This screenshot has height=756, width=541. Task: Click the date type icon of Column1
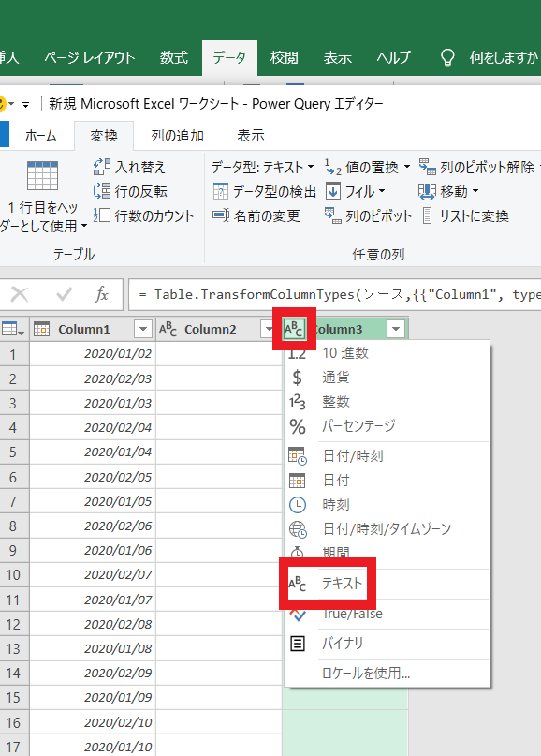coord(41,330)
